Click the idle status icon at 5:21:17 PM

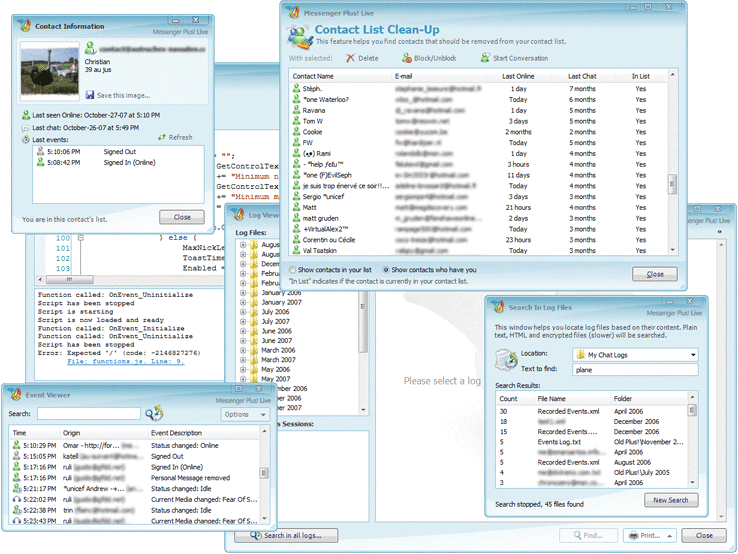tap(16, 489)
